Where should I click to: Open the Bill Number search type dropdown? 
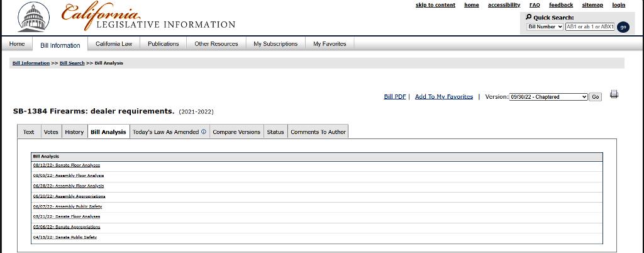click(x=545, y=27)
